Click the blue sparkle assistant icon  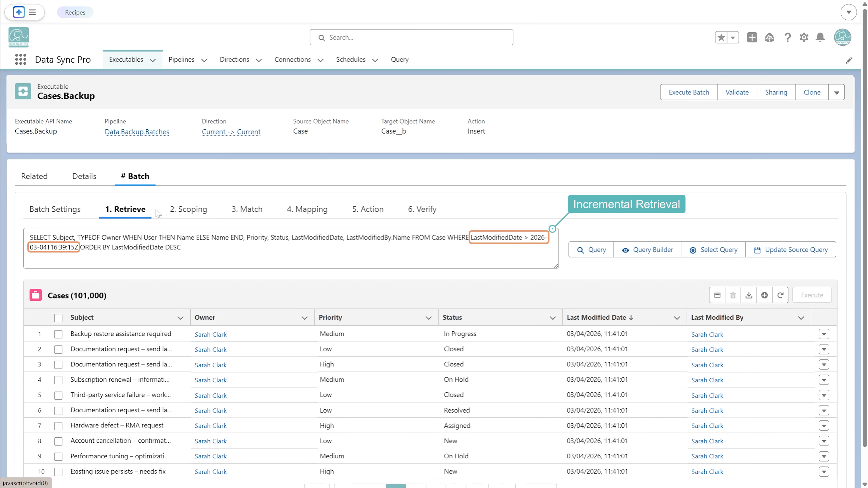pyautogui.click(x=19, y=12)
